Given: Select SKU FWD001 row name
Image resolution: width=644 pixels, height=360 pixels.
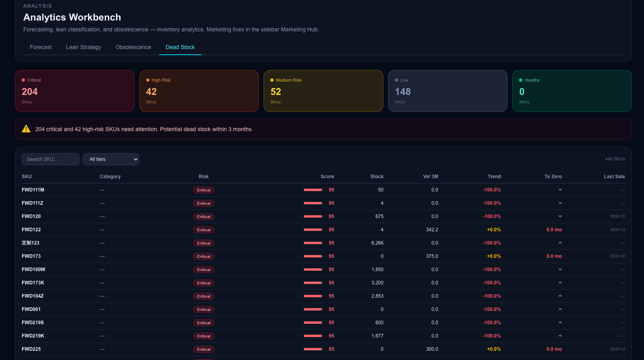Looking at the screenshot, I should [31, 309].
